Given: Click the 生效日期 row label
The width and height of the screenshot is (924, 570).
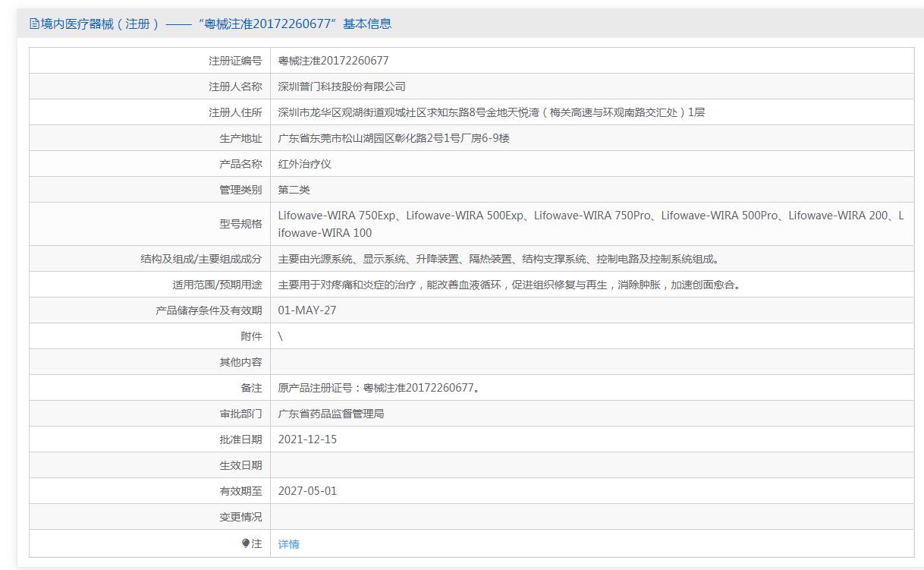Looking at the screenshot, I should pos(240,465).
